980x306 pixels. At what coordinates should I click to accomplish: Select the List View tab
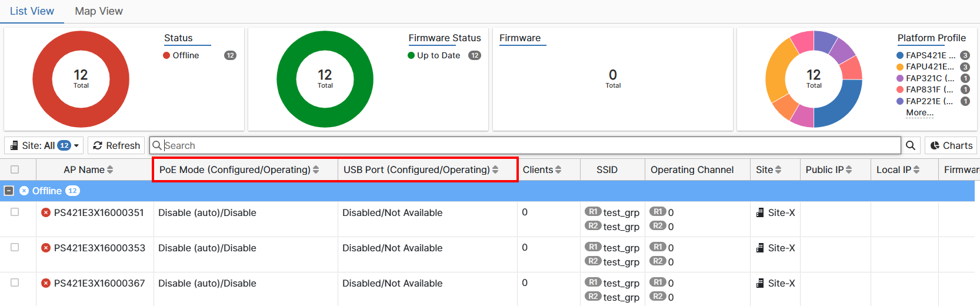tap(32, 11)
